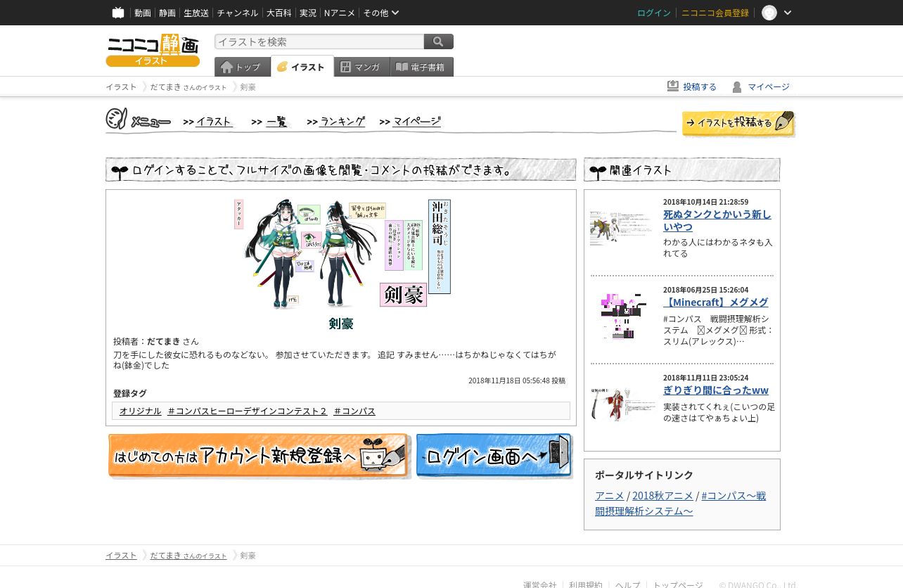This screenshot has height=588, width=903.
Task: Click the 剣豪 illustration title
Action: click(x=341, y=324)
